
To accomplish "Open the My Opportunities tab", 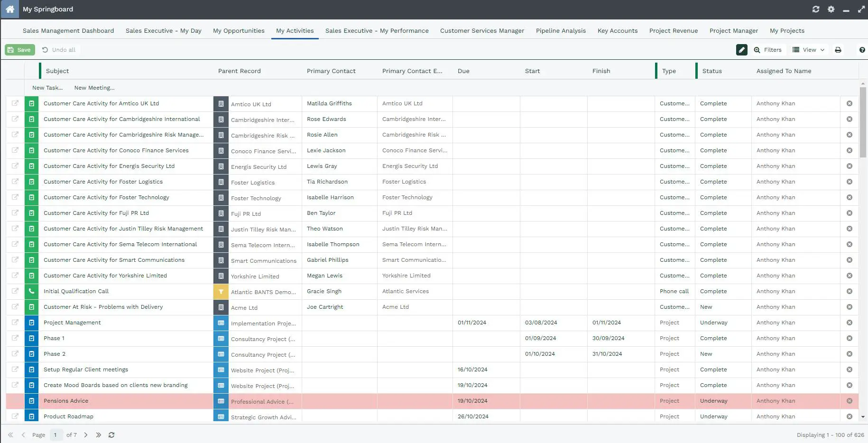I will click(239, 31).
